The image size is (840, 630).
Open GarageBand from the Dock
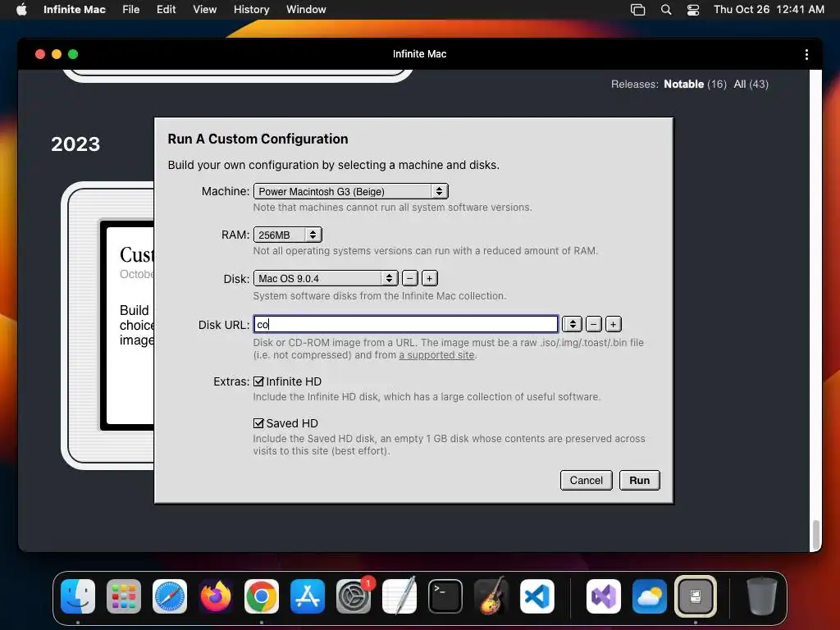pyautogui.click(x=491, y=596)
